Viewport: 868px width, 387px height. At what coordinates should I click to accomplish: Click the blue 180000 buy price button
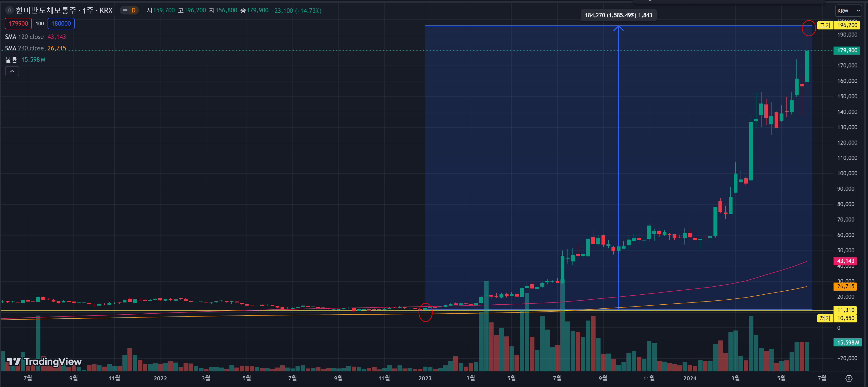pyautogui.click(x=61, y=24)
